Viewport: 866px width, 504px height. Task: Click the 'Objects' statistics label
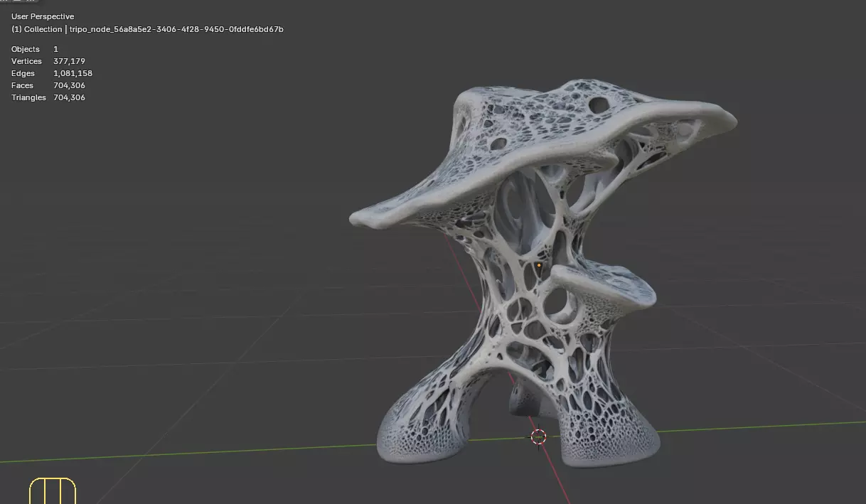pyautogui.click(x=26, y=49)
